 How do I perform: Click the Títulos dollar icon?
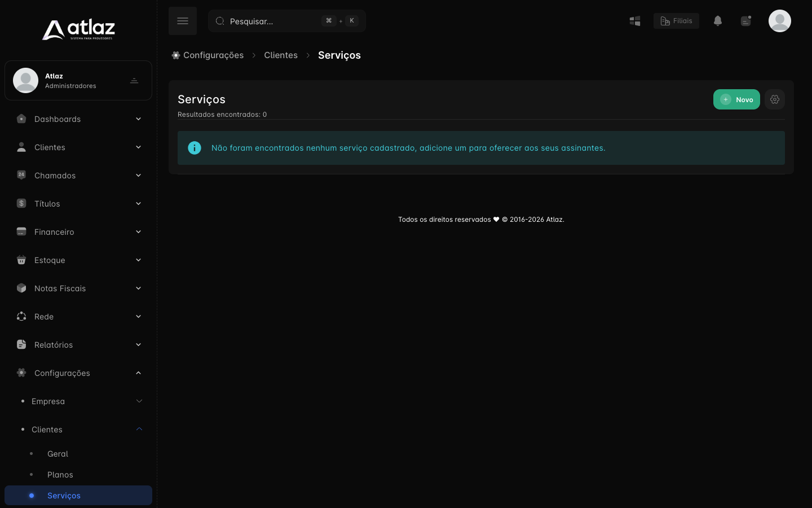point(21,203)
